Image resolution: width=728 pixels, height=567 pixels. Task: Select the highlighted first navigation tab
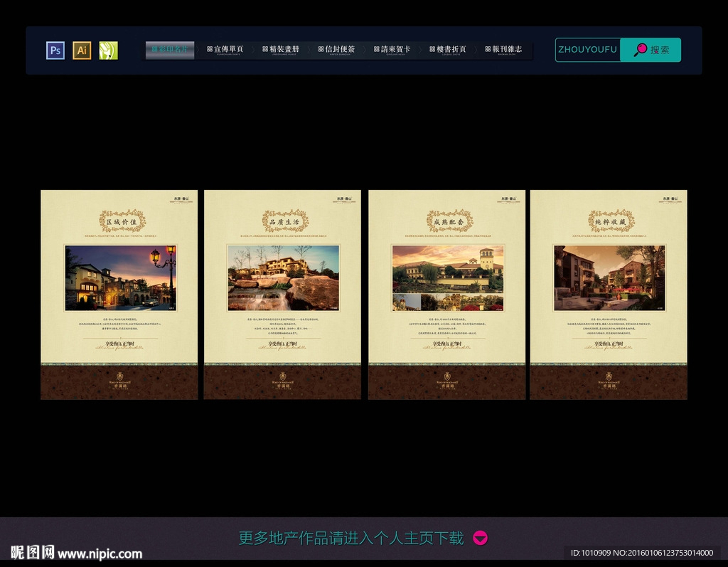[170, 50]
